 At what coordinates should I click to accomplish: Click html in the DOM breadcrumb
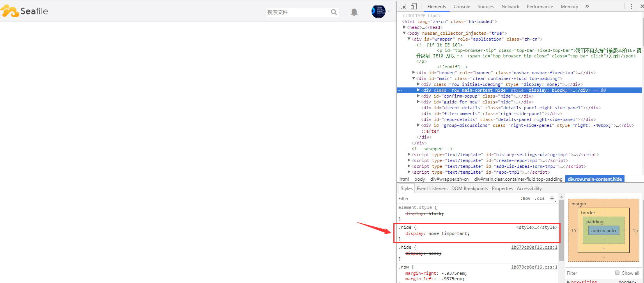(404, 179)
